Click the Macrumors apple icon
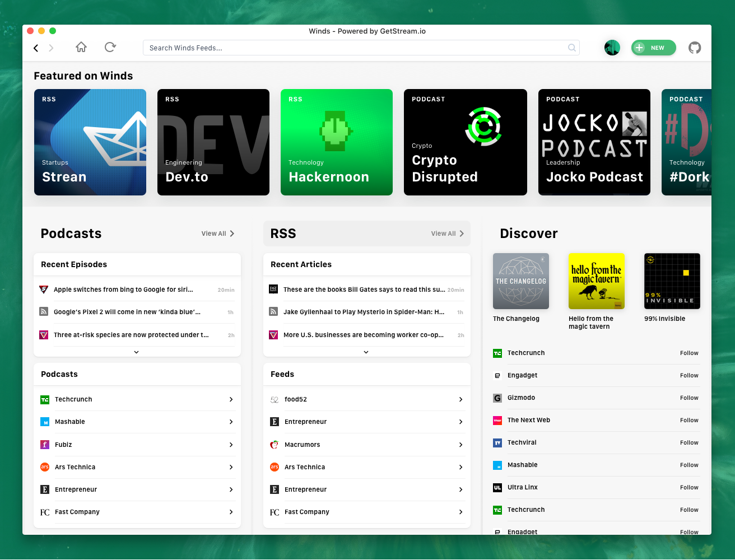This screenshot has height=560, width=735. tap(275, 445)
